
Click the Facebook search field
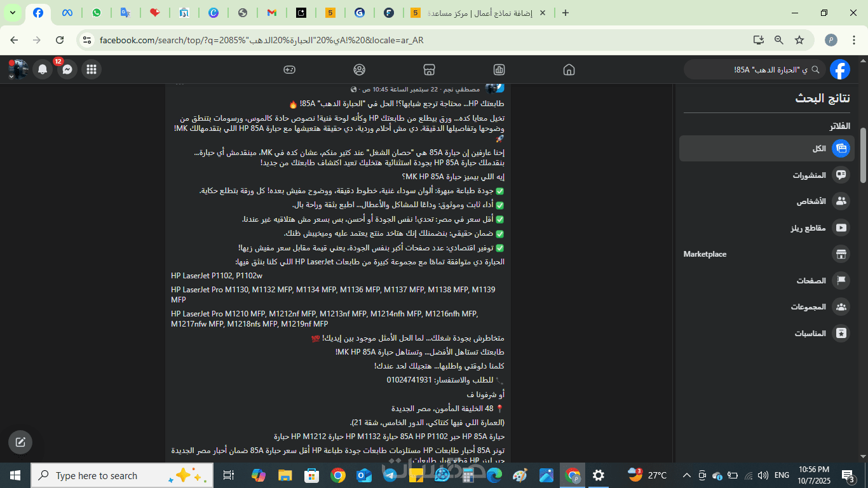755,69
